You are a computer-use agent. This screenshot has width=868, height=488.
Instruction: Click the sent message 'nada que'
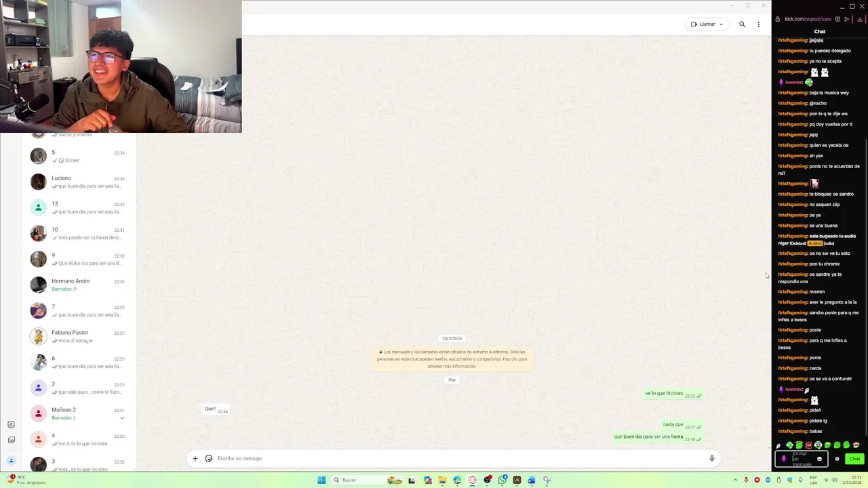682,425
